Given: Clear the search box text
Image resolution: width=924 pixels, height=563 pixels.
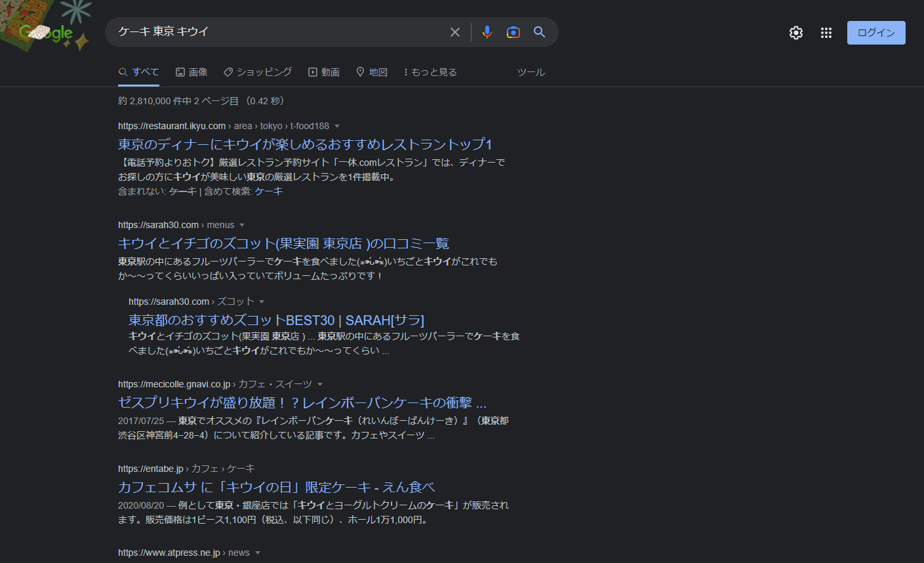Looking at the screenshot, I should pyautogui.click(x=454, y=32).
